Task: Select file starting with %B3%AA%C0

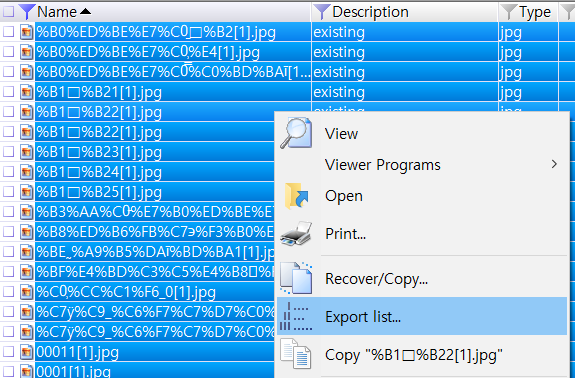Action: (155, 212)
